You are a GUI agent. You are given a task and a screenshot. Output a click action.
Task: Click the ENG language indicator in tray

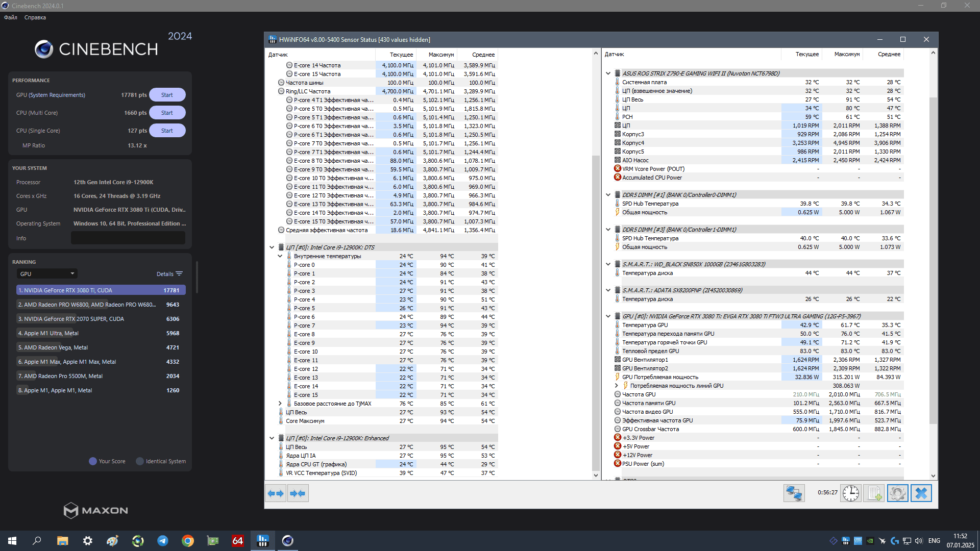tap(934, 541)
